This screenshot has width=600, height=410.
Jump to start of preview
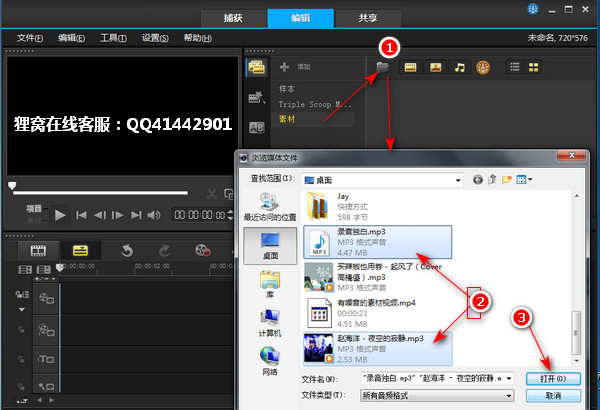click(81, 215)
